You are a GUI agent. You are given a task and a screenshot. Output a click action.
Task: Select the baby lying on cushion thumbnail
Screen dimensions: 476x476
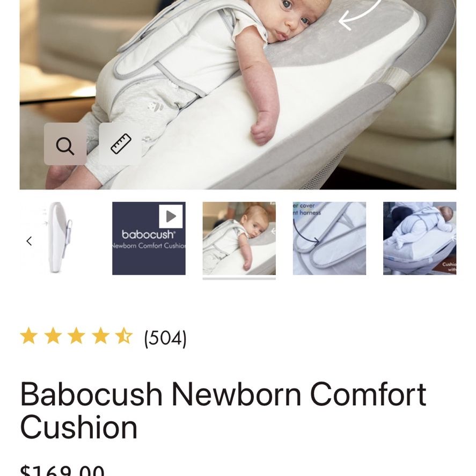point(239,238)
